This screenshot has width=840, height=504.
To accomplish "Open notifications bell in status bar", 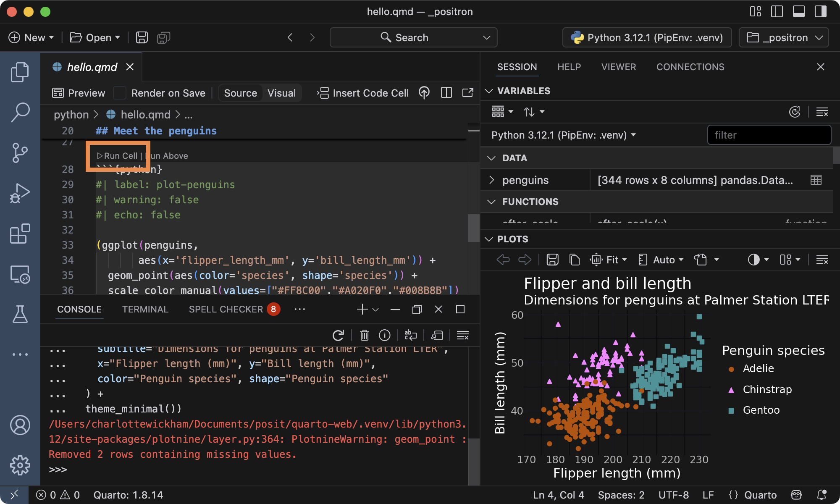I will (x=822, y=495).
